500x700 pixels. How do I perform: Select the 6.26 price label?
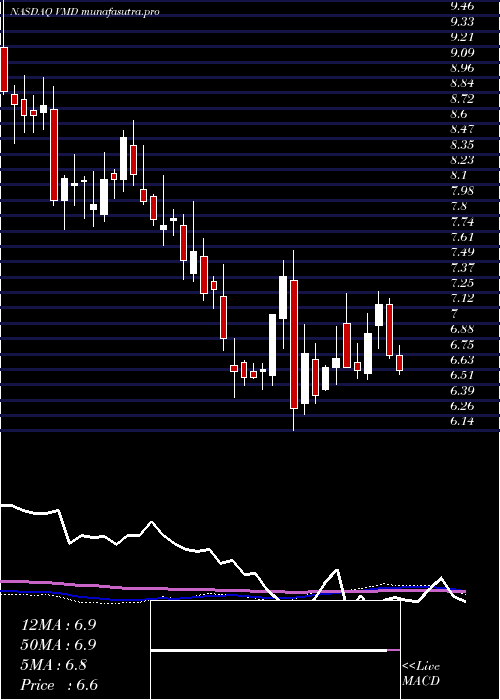click(x=462, y=406)
